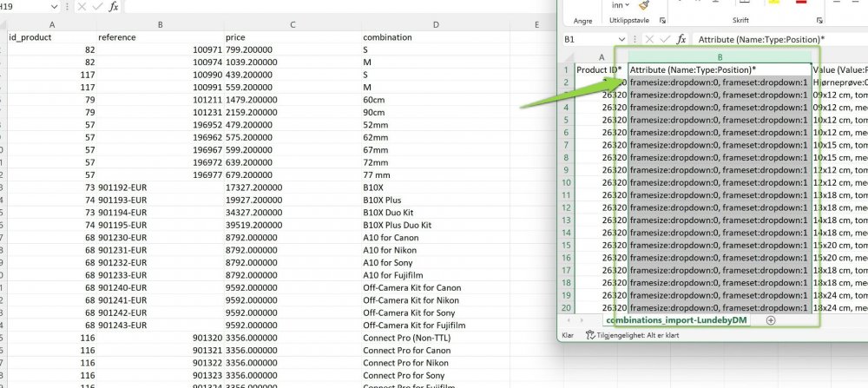Click cell containing 679.200000
The width and height of the screenshot is (868, 388).
pyautogui.click(x=293, y=175)
